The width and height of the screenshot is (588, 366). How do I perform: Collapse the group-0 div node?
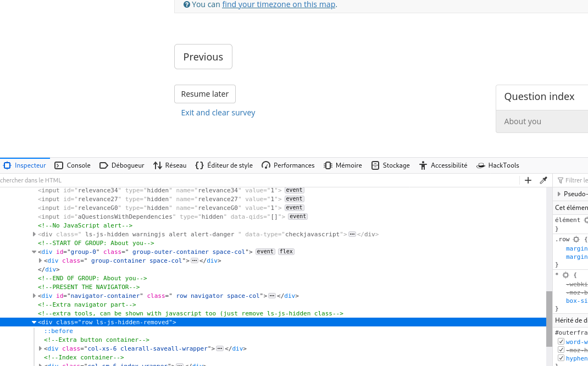pyautogui.click(x=34, y=252)
